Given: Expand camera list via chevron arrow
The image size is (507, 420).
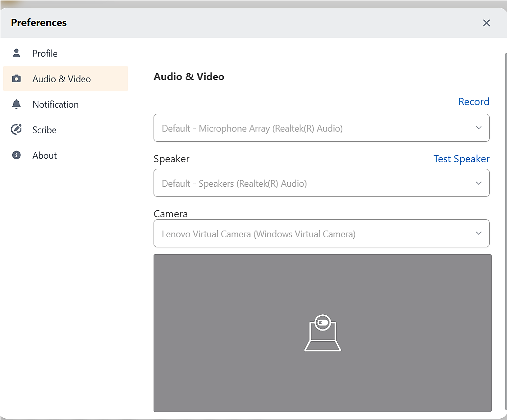Looking at the screenshot, I should pos(479,233).
